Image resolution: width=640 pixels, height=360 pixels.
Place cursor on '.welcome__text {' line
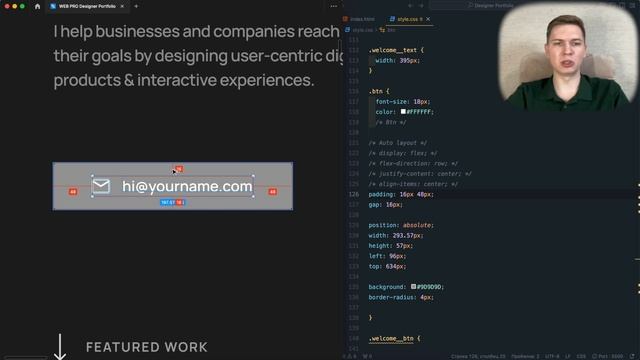click(x=396, y=50)
